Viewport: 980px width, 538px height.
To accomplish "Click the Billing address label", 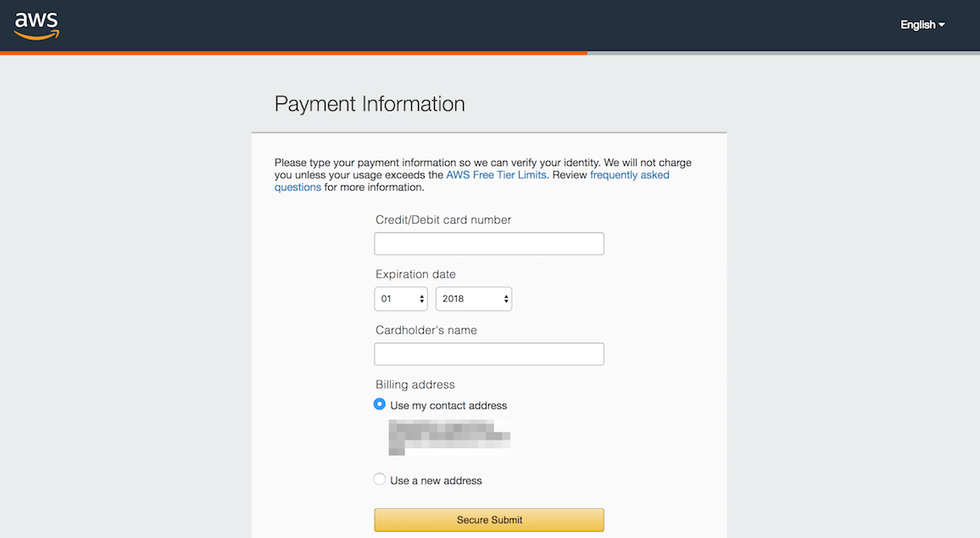I will 415,385.
